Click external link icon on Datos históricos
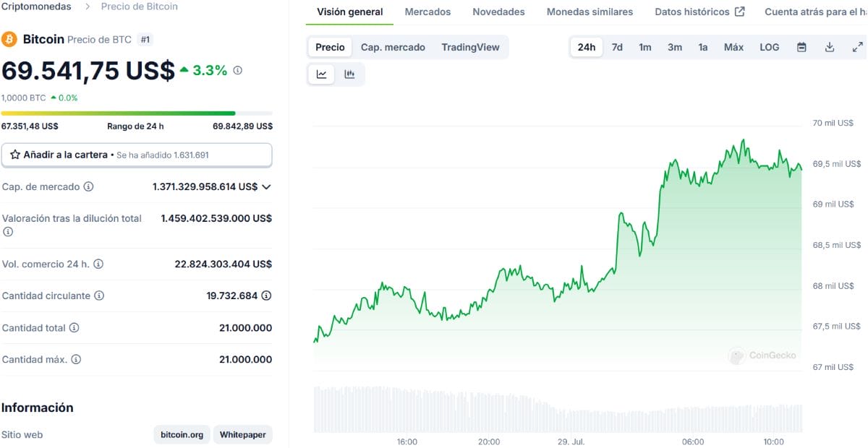The height and width of the screenshot is (448, 868). click(739, 12)
